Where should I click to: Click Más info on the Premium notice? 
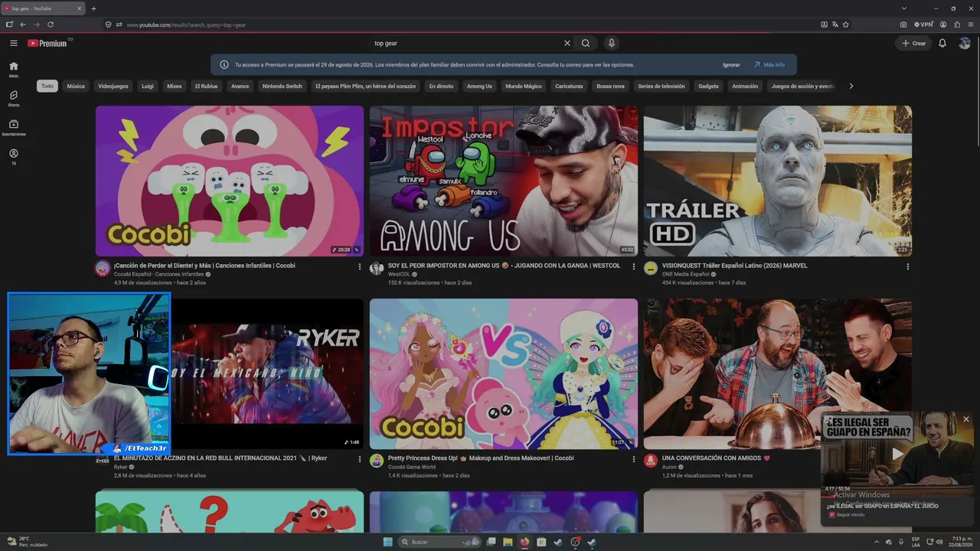(x=769, y=65)
